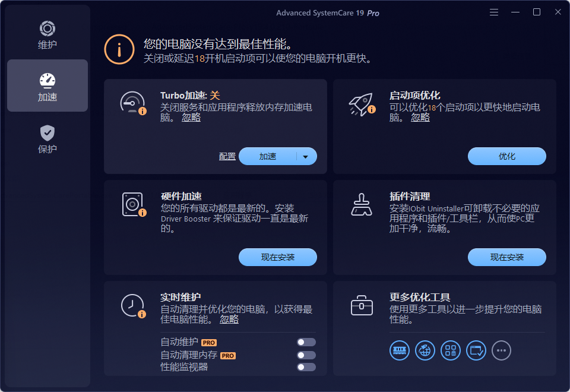Click 忽略 under 实时维护
The width and height of the screenshot is (570, 392).
coord(229,320)
